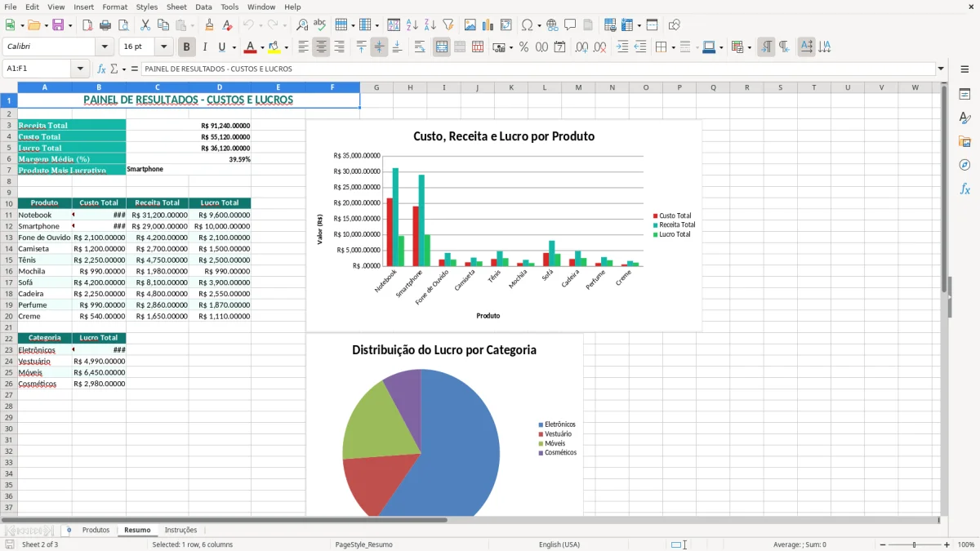
Task: Toggle Print Preview icon
Action: pyautogui.click(x=123, y=25)
